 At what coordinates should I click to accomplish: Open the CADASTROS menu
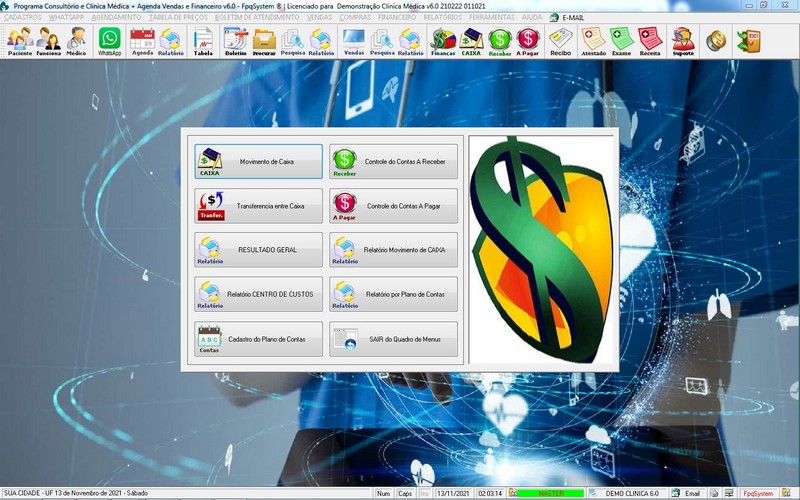tap(23, 17)
